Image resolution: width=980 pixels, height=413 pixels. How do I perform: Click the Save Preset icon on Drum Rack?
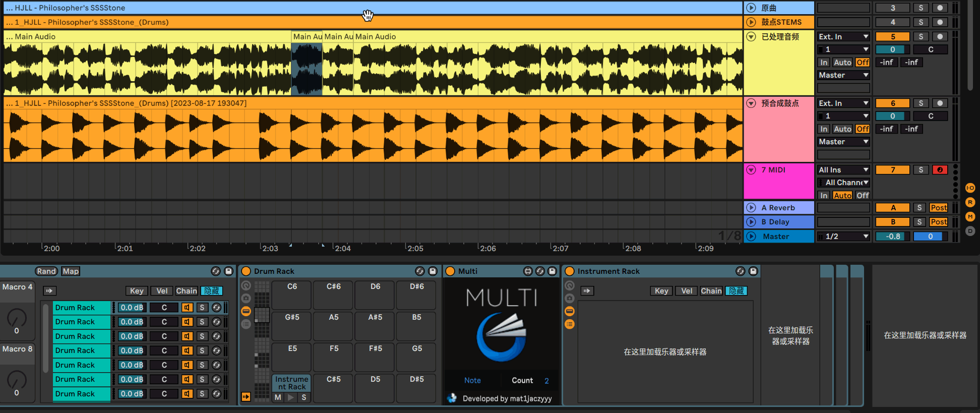pyautogui.click(x=433, y=271)
